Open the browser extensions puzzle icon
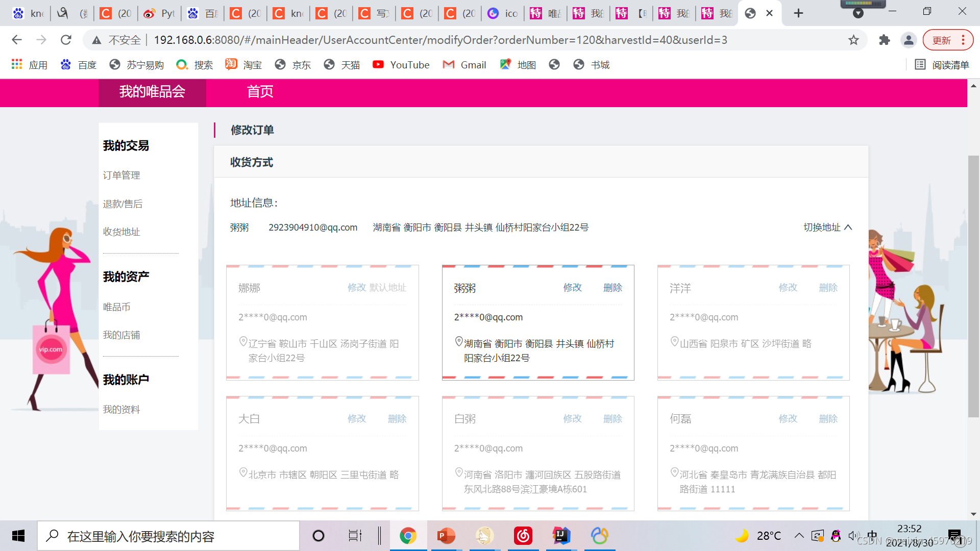Screen dimensions: 980x551 885,40
